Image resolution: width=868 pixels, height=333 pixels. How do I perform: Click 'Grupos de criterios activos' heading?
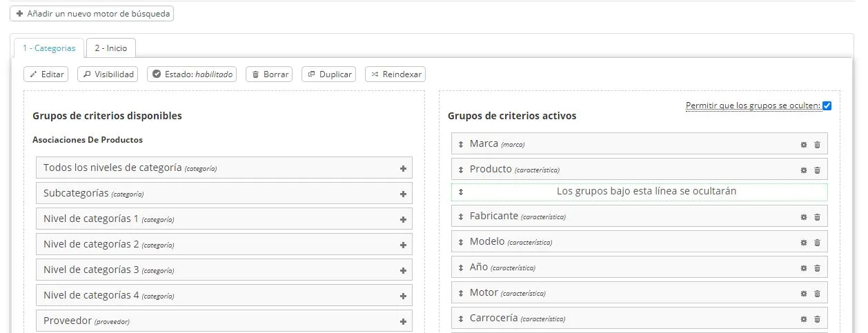tap(512, 116)
